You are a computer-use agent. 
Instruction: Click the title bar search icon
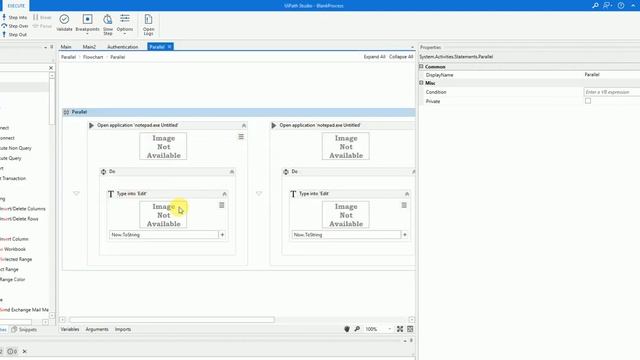(595, 5)
